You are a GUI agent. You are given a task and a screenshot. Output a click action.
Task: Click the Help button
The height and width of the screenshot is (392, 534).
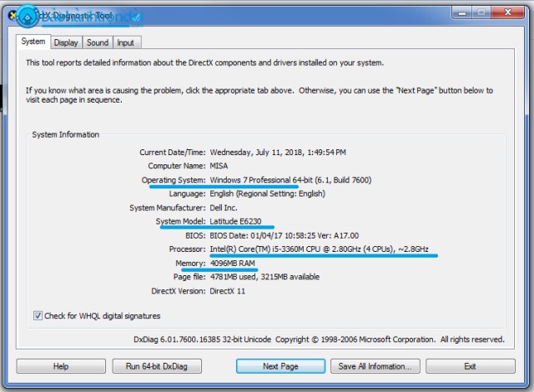[x=61, y=366]
